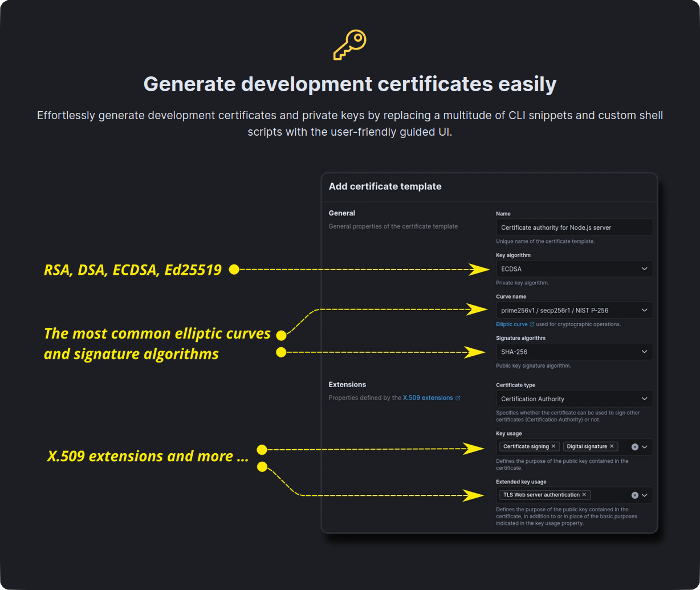Expand the Key usage selection dropdown chevron

(x=645, y=447)
